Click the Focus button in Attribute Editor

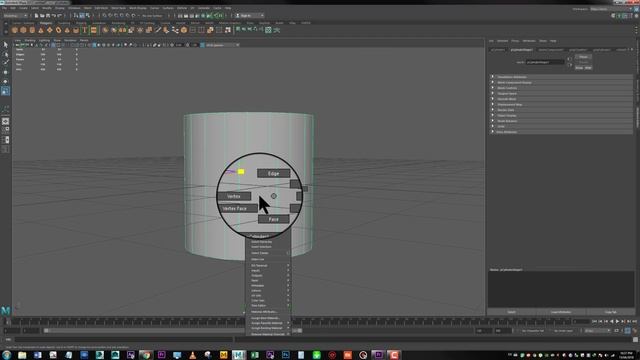point(583,57)
